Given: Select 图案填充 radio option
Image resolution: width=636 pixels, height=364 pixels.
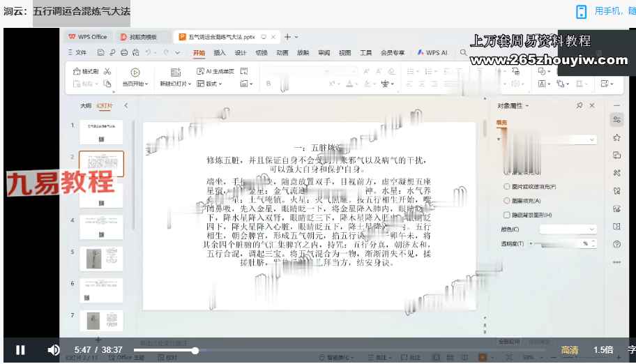Looking at the screenshot, I should point(507,201).
